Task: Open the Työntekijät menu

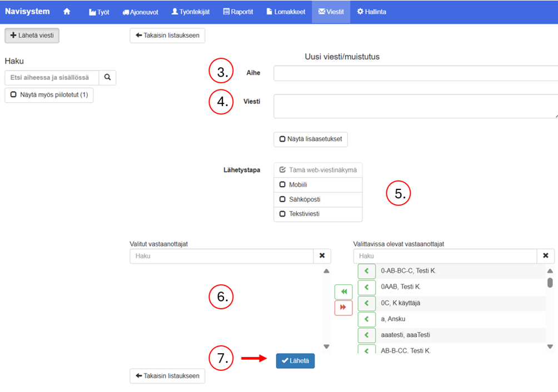Action: (x=191, y=12)
